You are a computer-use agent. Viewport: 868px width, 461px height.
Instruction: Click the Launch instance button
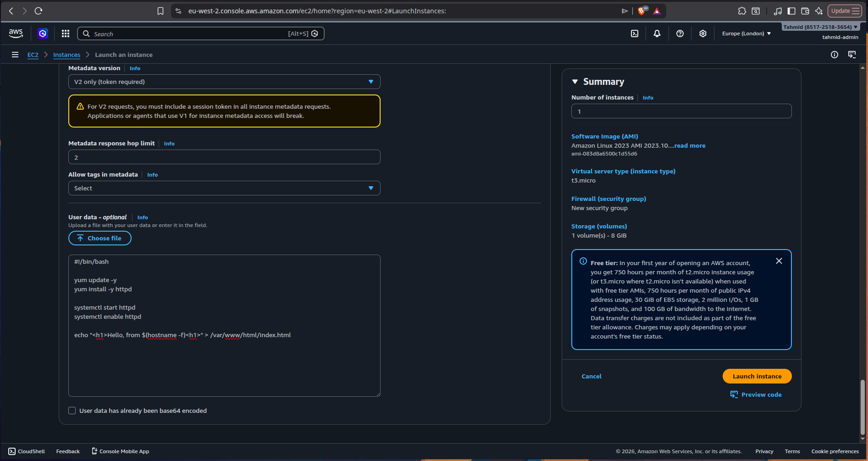pyautogui.click(x=757, y=376)
